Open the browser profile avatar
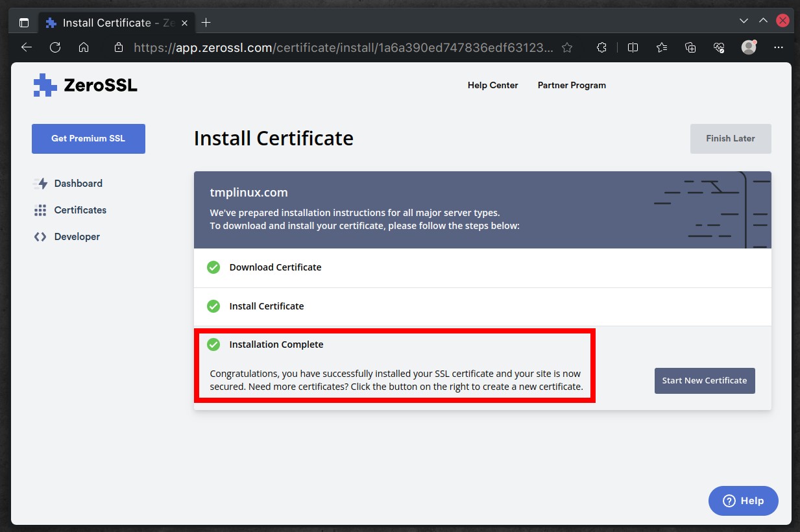This screenshot has height=532, width=800. tap(749, 47)
